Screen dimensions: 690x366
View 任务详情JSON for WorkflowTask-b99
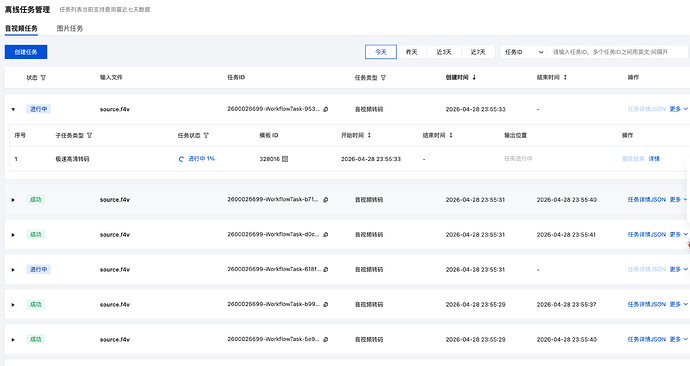click(x=646, y=304)
